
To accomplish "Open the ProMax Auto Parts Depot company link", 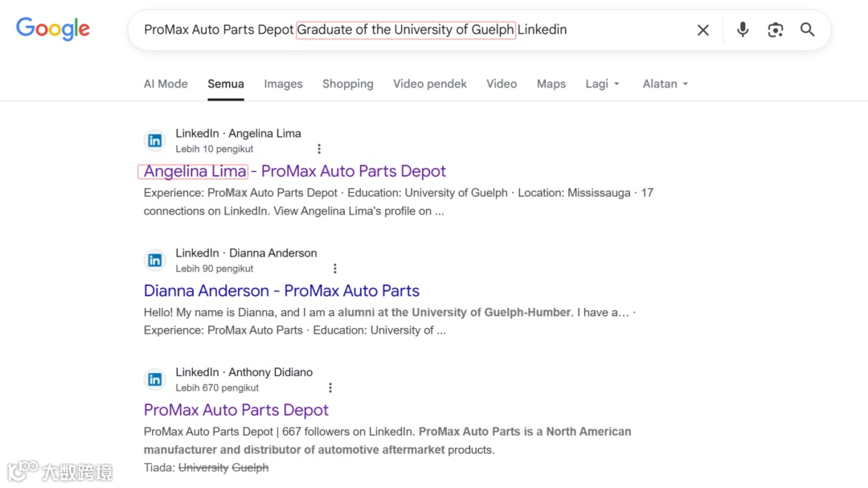I will tap(235, 410).
